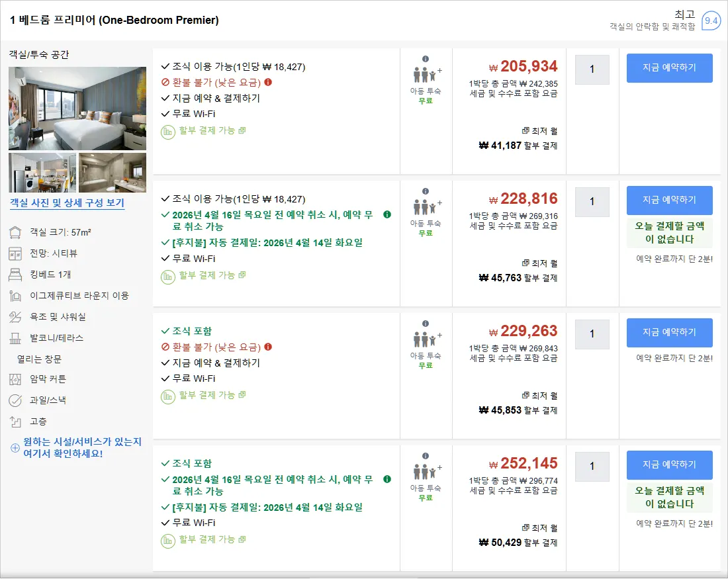Click the executive lounge icon in the amenities list
The image size is (728, 579).
point(15,296)
